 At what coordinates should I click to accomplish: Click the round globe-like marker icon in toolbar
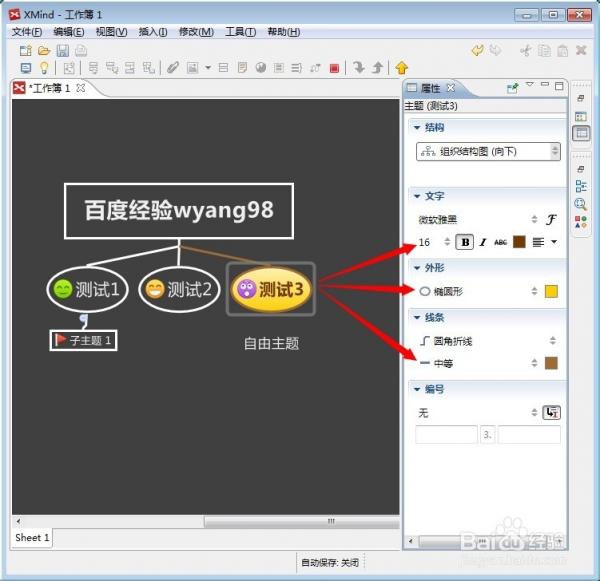coord(261,68)
